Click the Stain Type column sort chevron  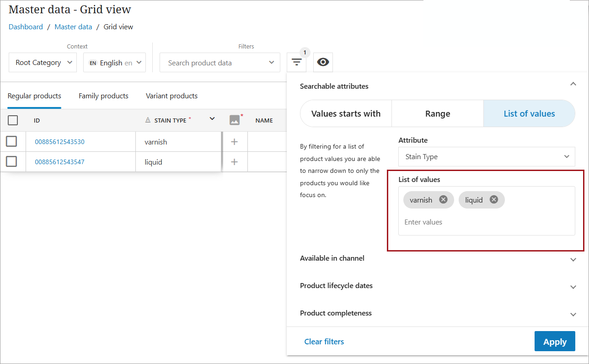[x=212, y=119]
